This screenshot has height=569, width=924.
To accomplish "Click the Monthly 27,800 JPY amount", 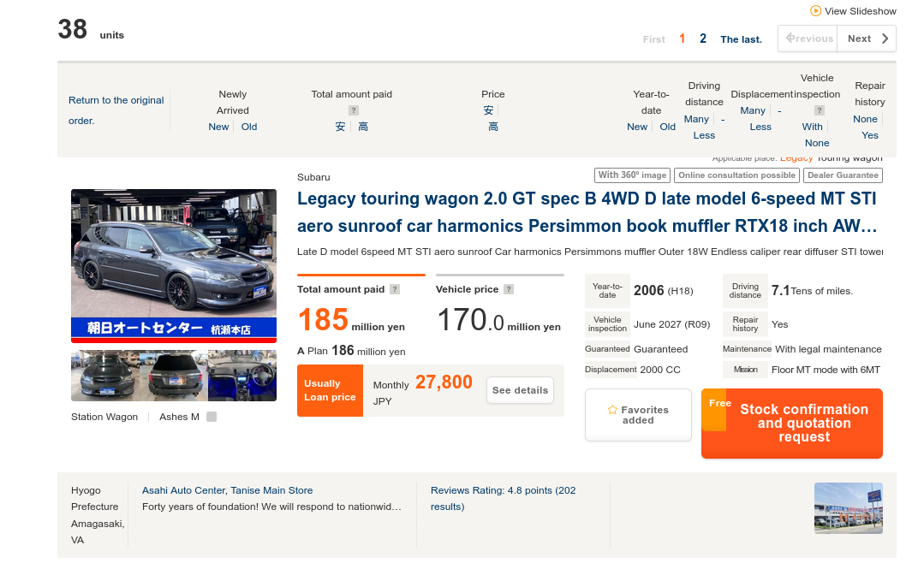I will pyautogui.click(x=422, y=390).
